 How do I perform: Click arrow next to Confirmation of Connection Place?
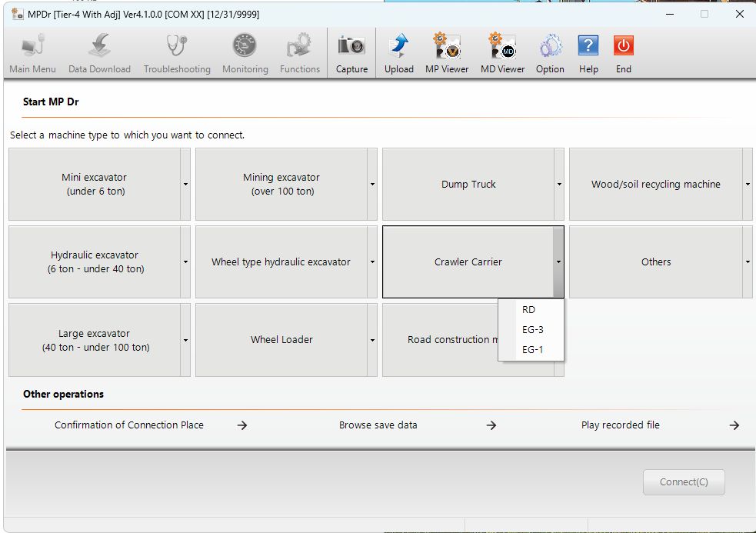pos(242,425)
